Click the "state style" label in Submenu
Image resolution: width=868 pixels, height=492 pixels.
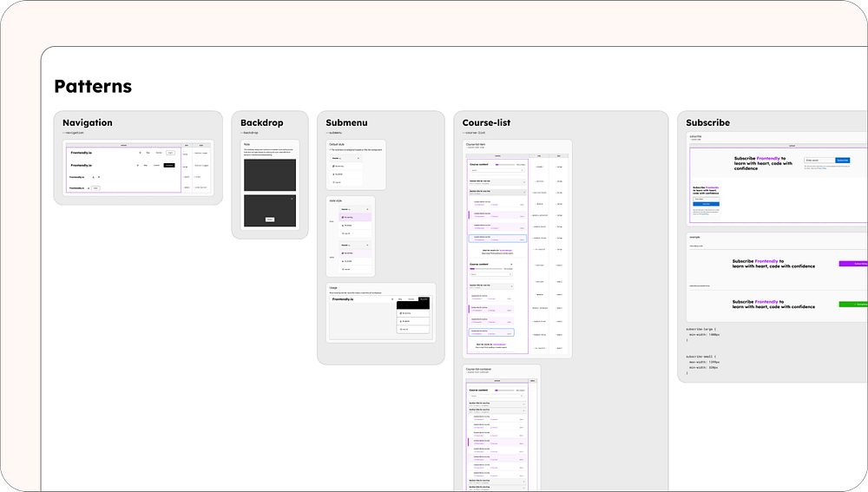tap(335, 201)
